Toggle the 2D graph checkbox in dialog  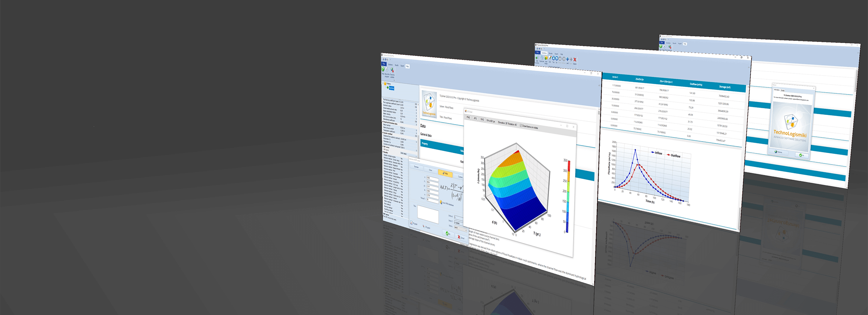[x=411, y=223]
